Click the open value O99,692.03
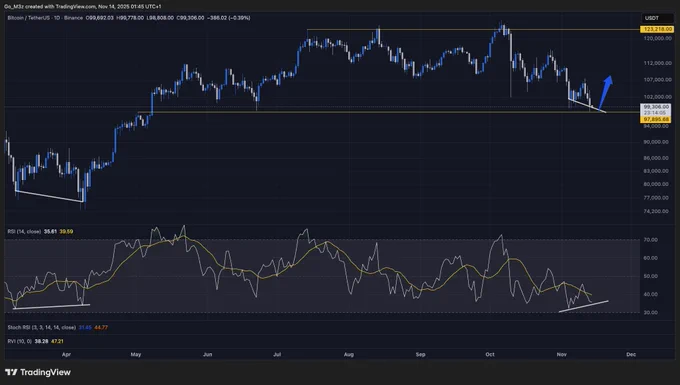This screenshot has height=385, width=680. (x=100, y=18)
